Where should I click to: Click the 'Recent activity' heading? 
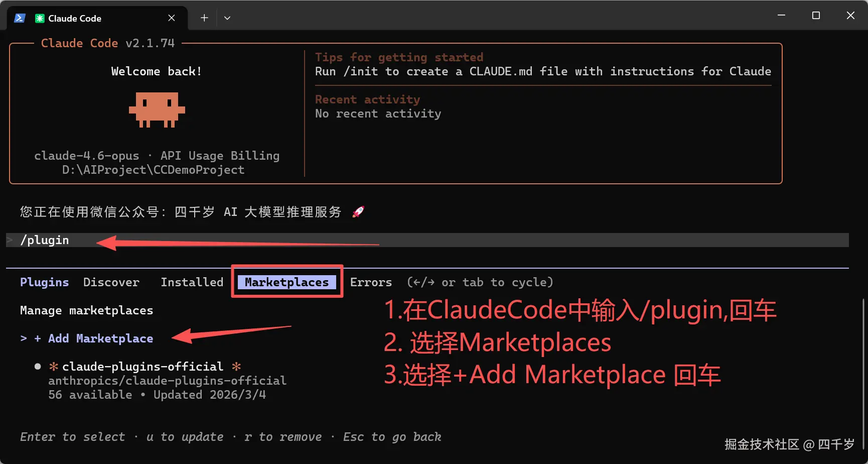pyautogui.click(x=368, y=99)
